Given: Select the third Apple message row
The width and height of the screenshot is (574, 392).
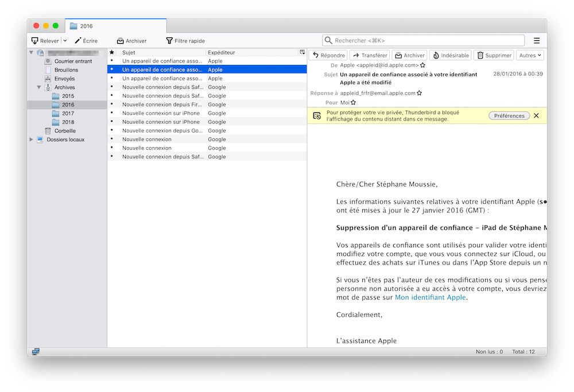Looking at the screenshot, I should pyautogui.click(x=207, y=78).
